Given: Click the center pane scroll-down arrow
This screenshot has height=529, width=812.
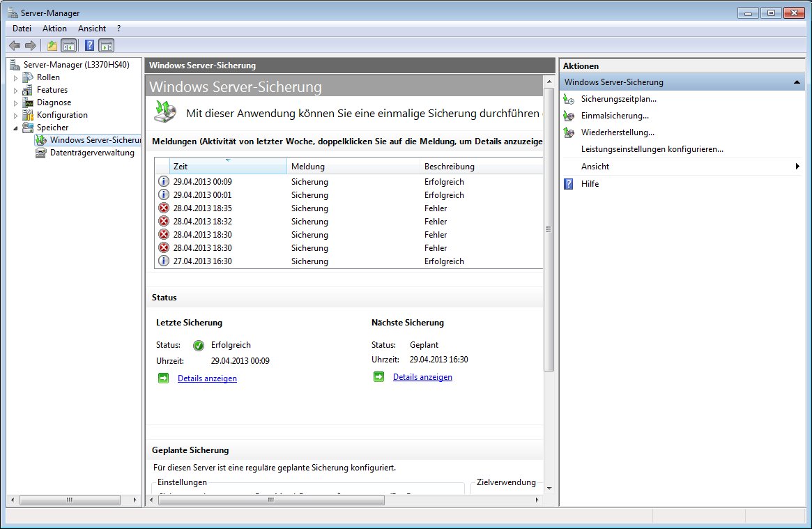Looking at the screenshot, I should 549,488.
